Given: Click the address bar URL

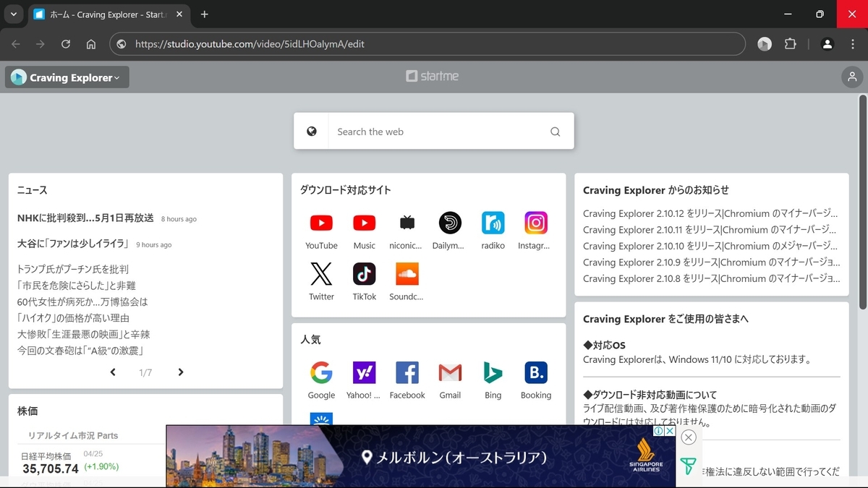Looking at the screenshot, I should [x=250, y=44].
